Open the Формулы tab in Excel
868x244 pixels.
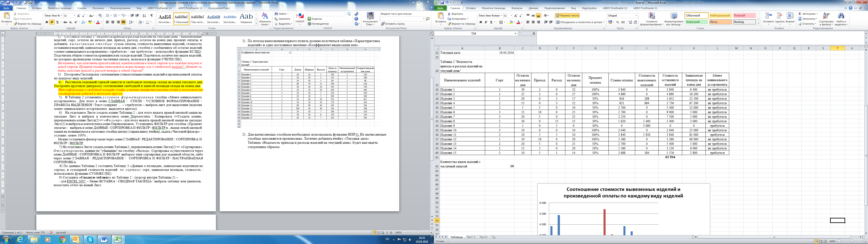pyautogui.click(x=517, y=8)
